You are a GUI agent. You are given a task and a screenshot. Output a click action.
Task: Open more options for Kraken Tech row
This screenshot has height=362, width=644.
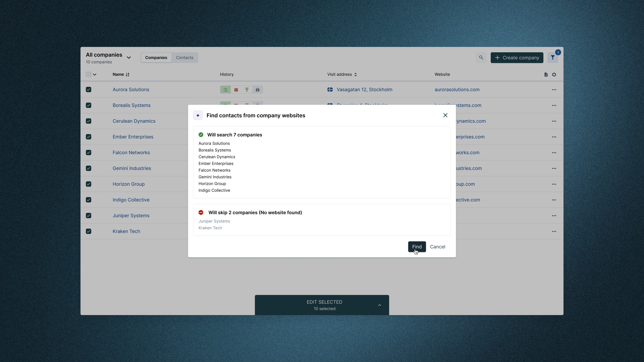(554, 231)
